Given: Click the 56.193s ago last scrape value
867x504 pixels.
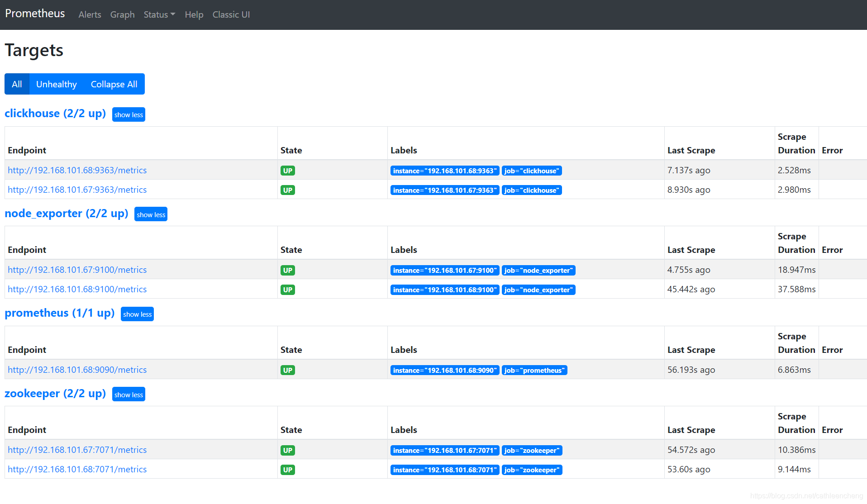Looking at the screenshot, I should click(x=691, y=370).
